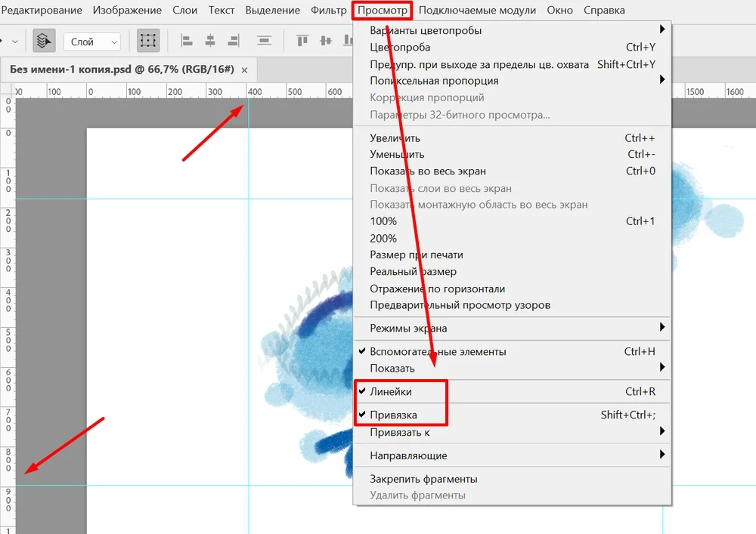
Task: Close the Без имени-1 копия.psd tab
Action: (x=244, y=70)
